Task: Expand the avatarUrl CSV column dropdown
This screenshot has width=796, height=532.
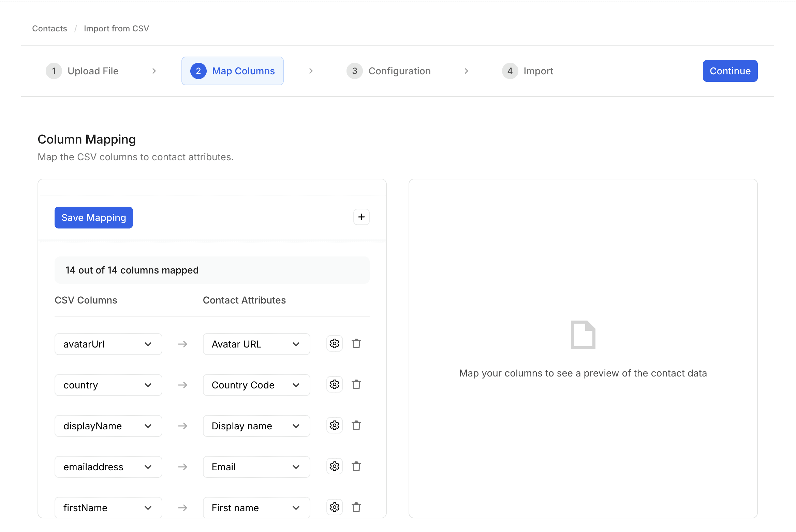Action: tap(108, 344)
